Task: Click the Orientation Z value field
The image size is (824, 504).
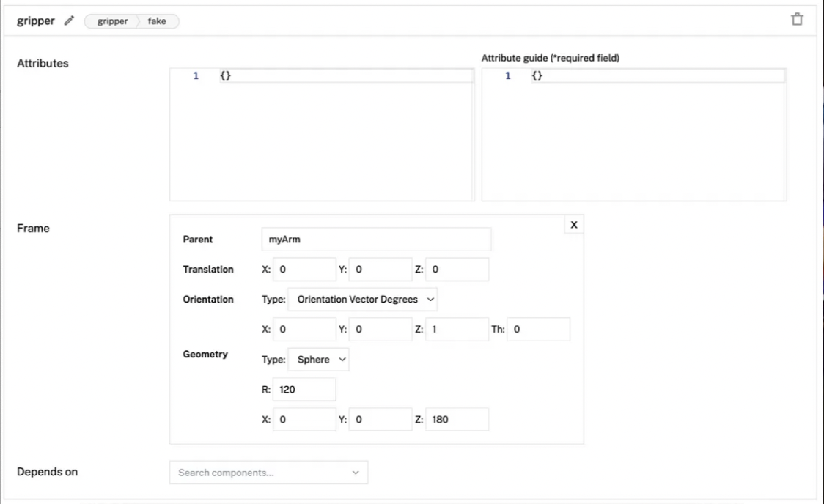Action: (457, 330)
